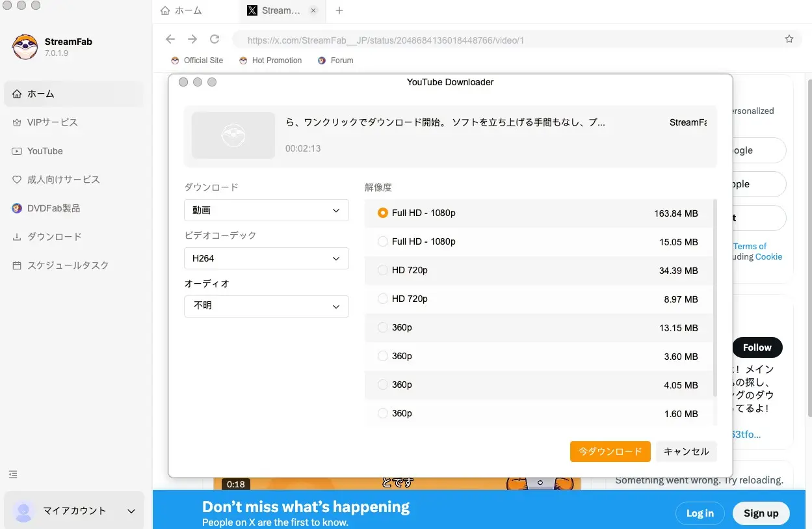Click the download arrow icon in sidebar
Viewport: 812px width, 529px height.
coord(17,237)
